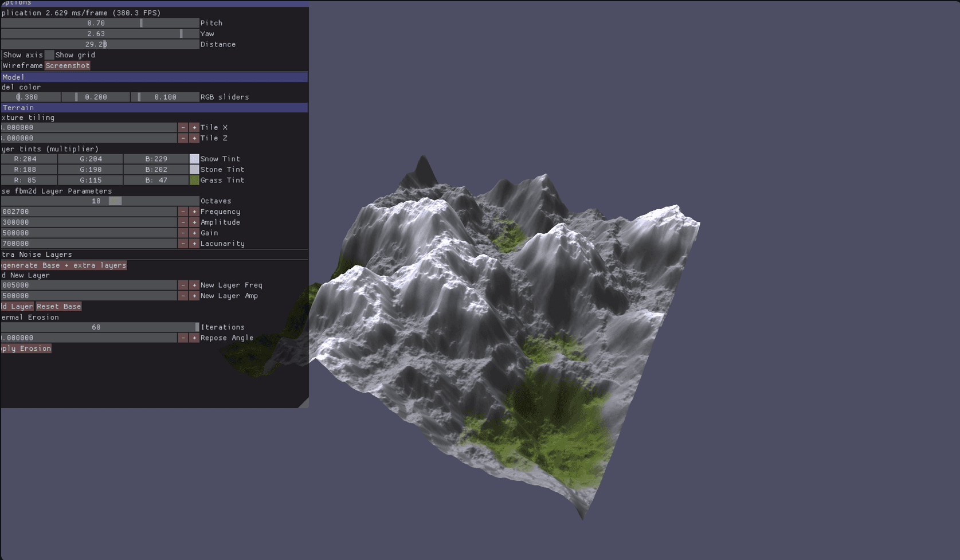
Task: Click Grass Tint G:115 field
Action: [x=91, y=180]
